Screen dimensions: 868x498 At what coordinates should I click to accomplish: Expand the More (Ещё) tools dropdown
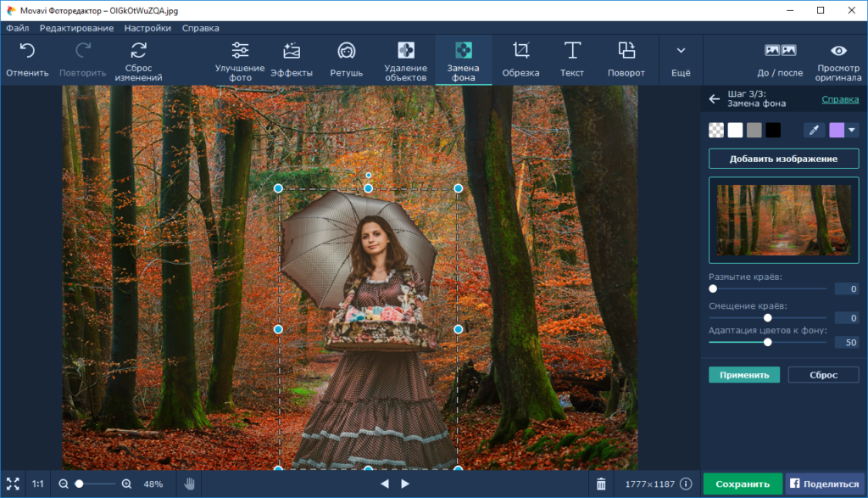point(681,51)
